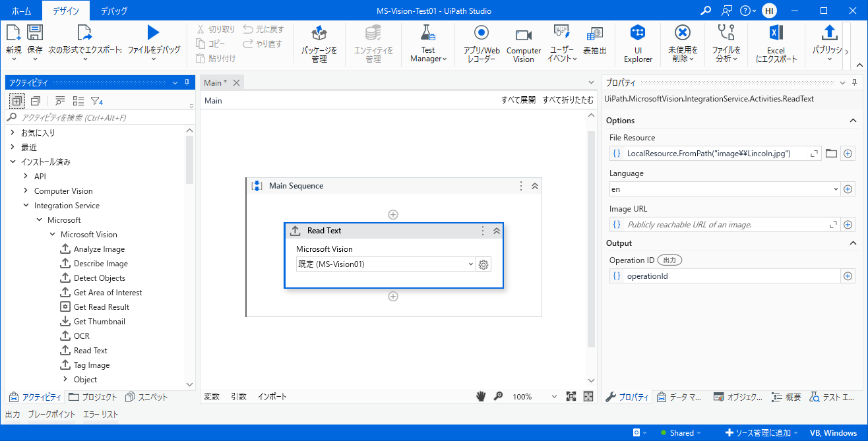
Task: Open the オブジェクト repository tab
Action: (x=739, y=397)
